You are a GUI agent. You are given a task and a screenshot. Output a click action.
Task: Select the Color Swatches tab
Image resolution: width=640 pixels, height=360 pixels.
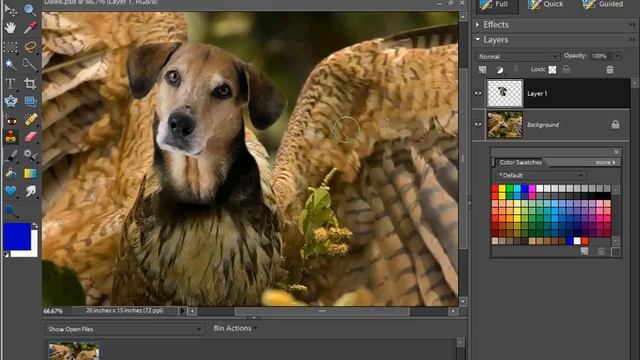(x=520, y=162)
